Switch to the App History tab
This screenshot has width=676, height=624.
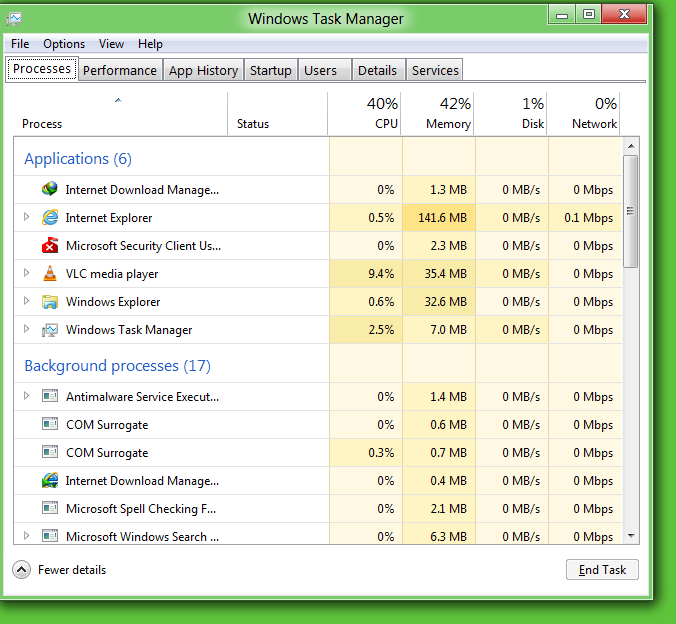(x=203, y=70)
